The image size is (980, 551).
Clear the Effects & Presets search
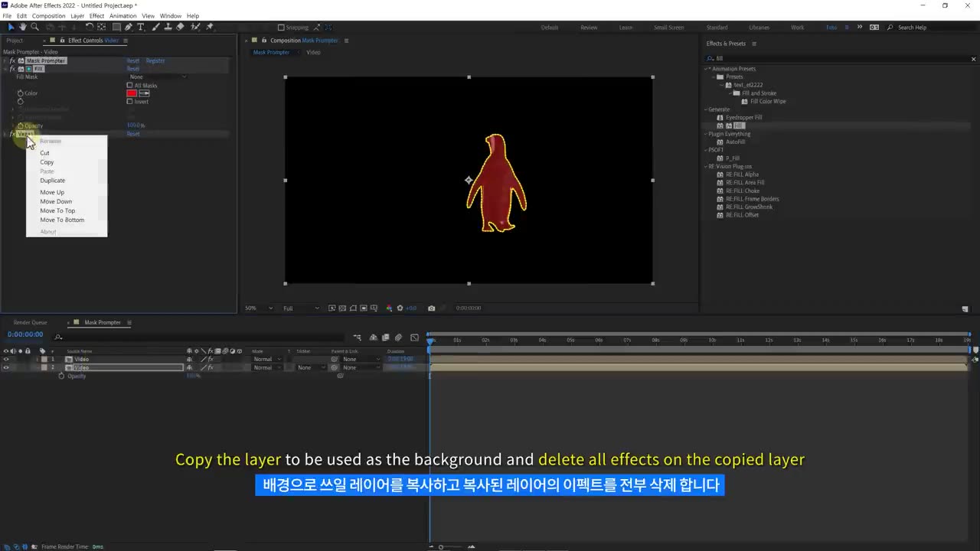[974, 58]
